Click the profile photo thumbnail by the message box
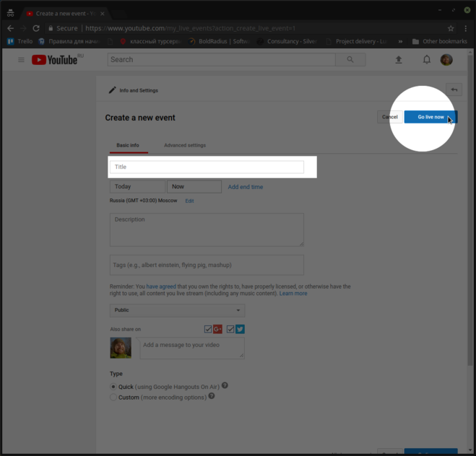Image resolution: width=476 pixels, height=456 pixels. (x=121, y=348)
